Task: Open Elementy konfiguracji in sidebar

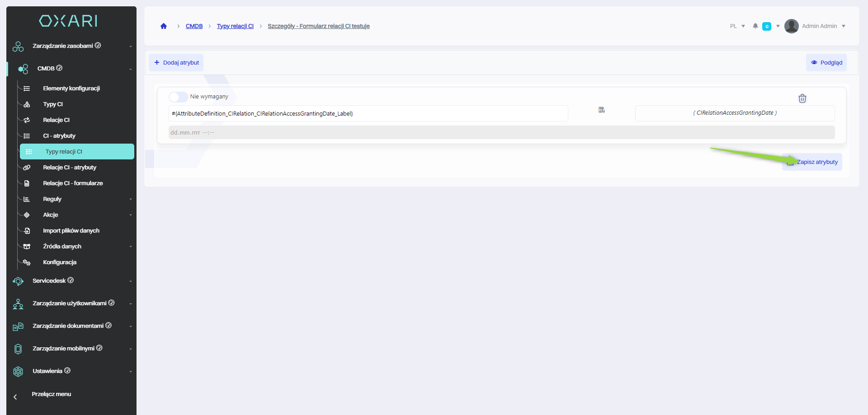Action: click(x=71, y=89)
